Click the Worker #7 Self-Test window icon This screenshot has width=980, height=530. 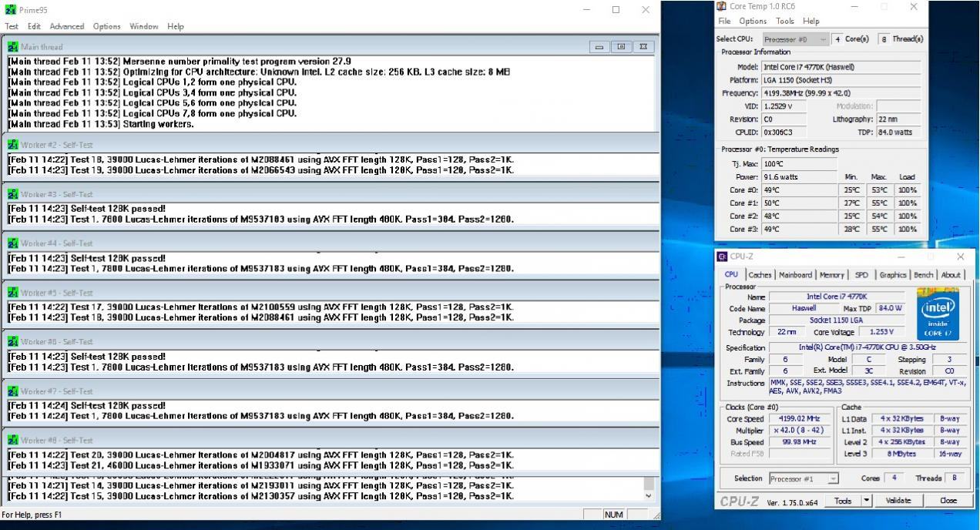tap(12, 391)
